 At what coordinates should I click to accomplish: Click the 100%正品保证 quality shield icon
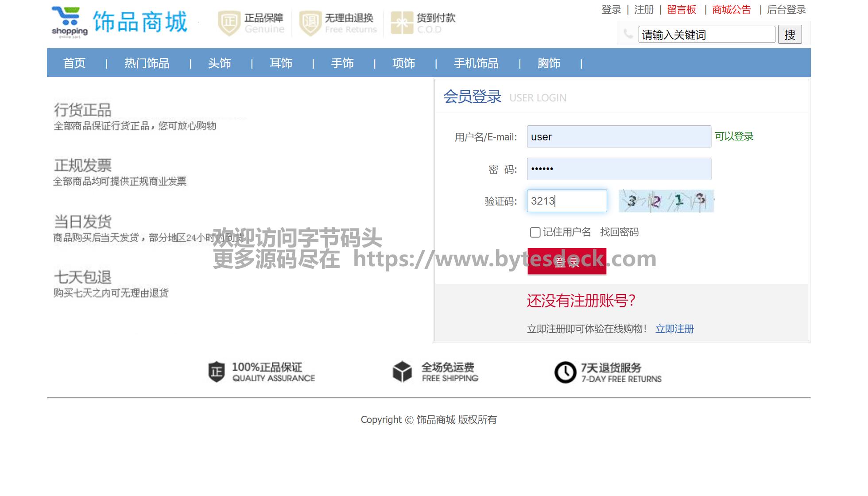pos(217,372)
